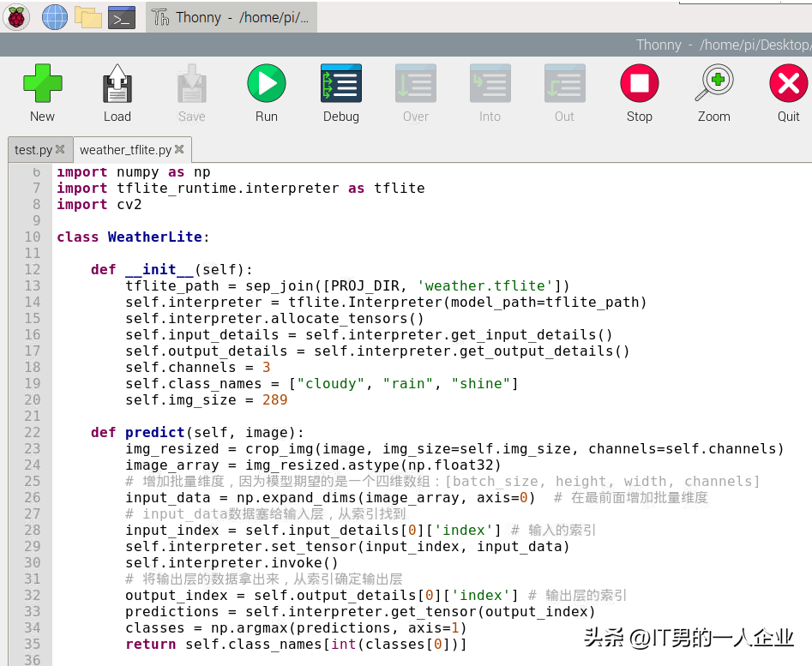This screenshot has height=666, width=812.
Task: Switch to the test.py tab
Action: click(x=33, y=150)
